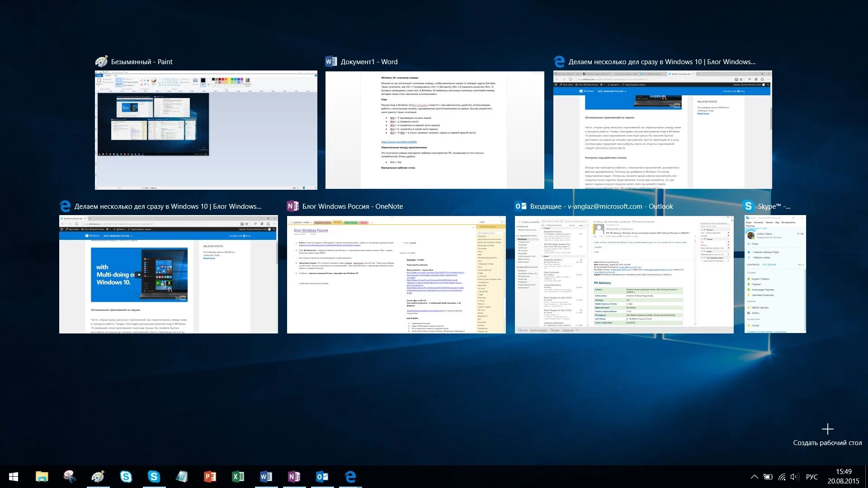Click the volume speaker tray icon
This screenshot has height=488, width=868.
(795, 477)
